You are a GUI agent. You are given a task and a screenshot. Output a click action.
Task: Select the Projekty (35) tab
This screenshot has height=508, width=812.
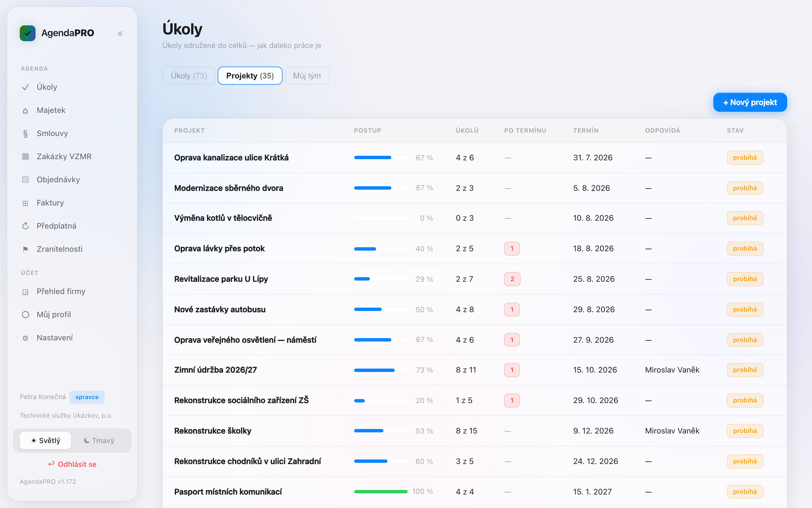tap(250, 76)
